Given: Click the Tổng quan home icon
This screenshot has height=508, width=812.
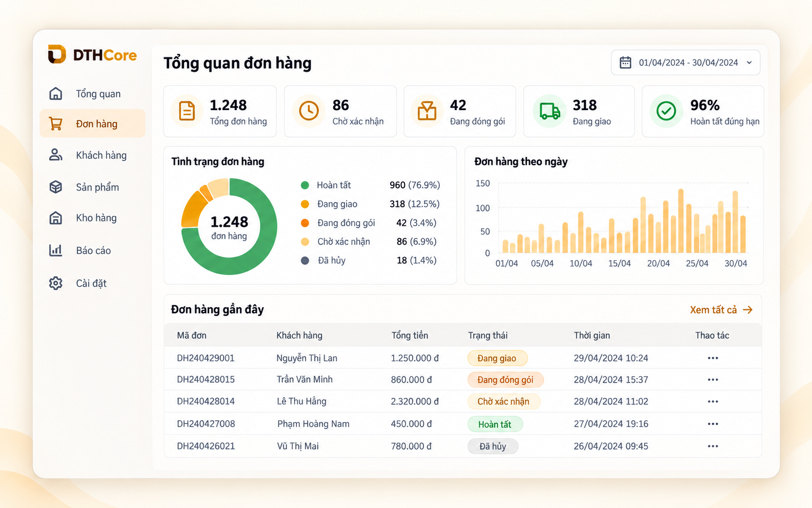Looking at the screenshot, I should [x=56, y=94].
